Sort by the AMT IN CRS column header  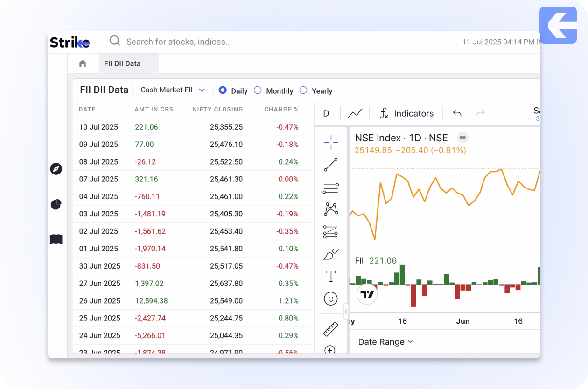154,110
